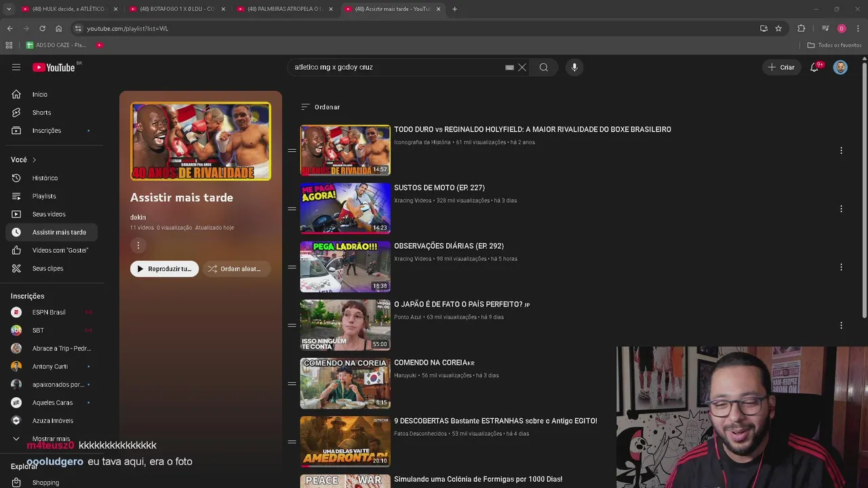Screen dimensions: 868x488
Task: Open account avatar menu
Action: pyautogui.click(x=840, y=67)
